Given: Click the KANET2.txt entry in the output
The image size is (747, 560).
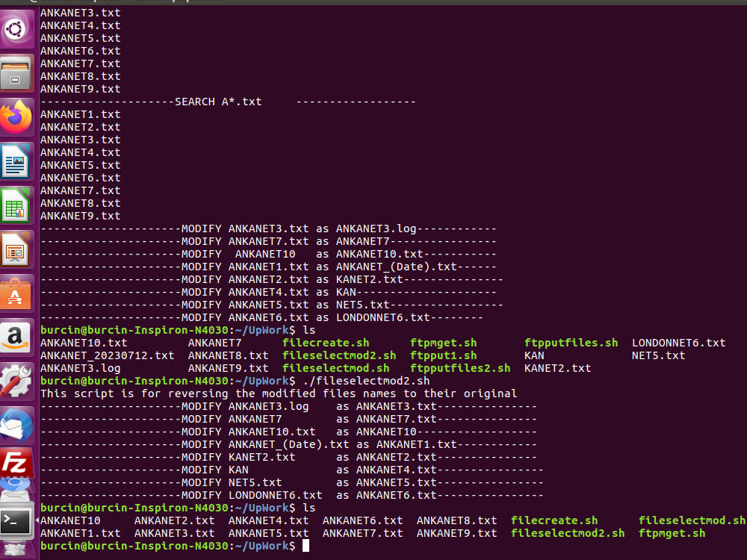Looking at the screenshot, I should (x=560, y=368).
